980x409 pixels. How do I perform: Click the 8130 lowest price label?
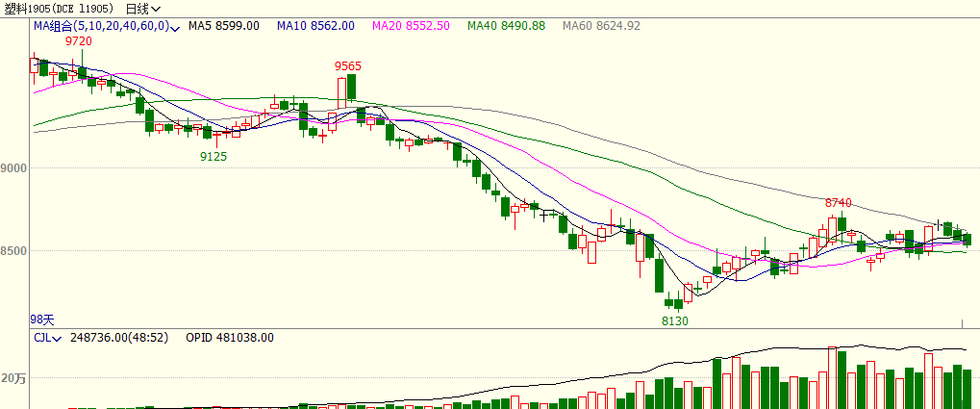click(x=675, y=321)
